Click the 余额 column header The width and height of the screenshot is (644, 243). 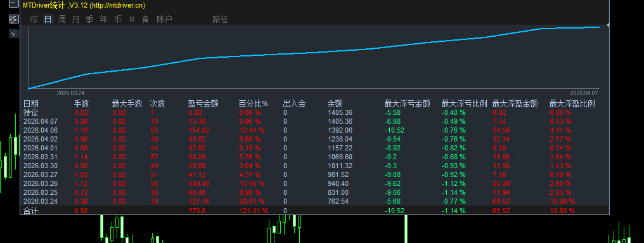335,103
